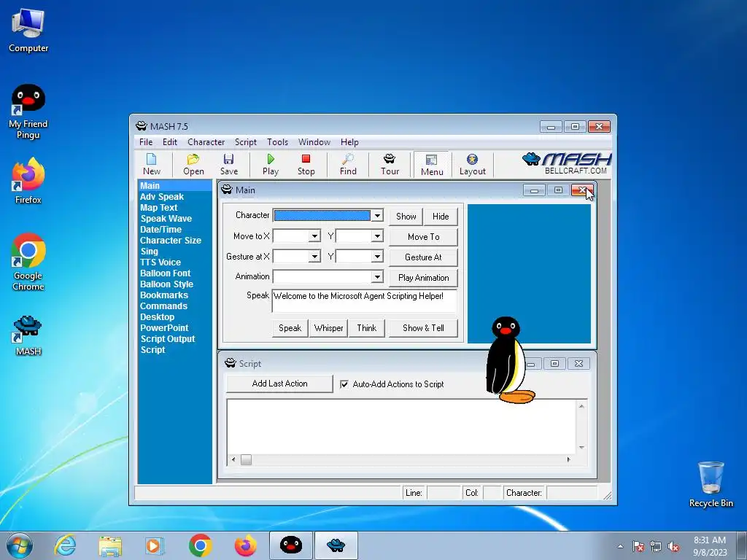Viewport: 747px width, 560px height.
Task: Click the Think button
Action: [366, 328]
